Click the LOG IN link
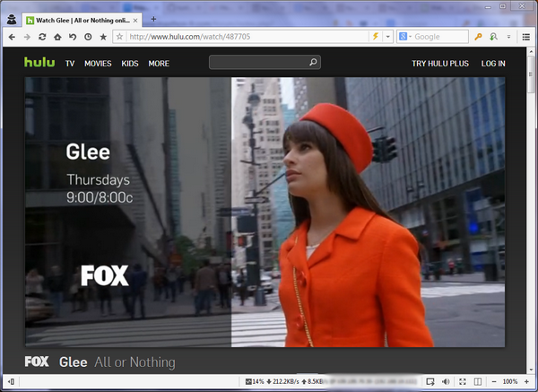Screen dimensions: 538x392 [x=493, y=64]
